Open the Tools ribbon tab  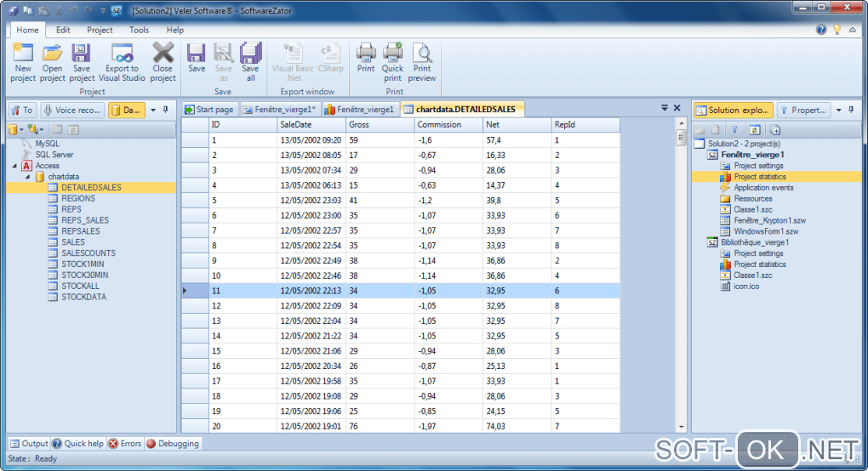[x=139, y=30]
